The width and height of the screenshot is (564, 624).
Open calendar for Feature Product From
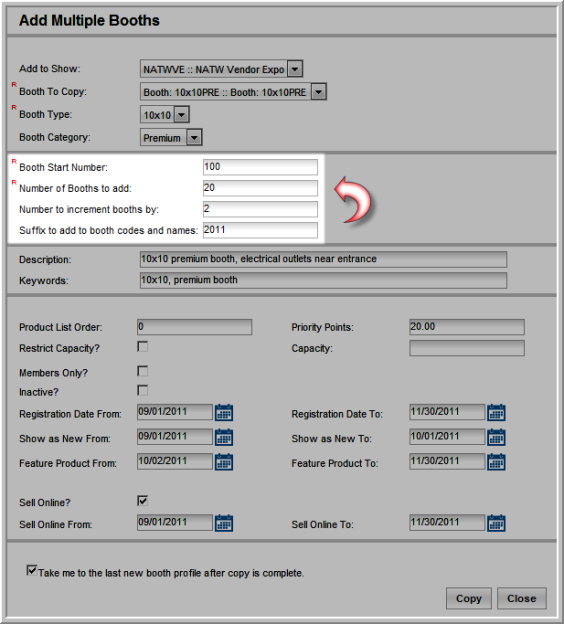pos(224,462)
